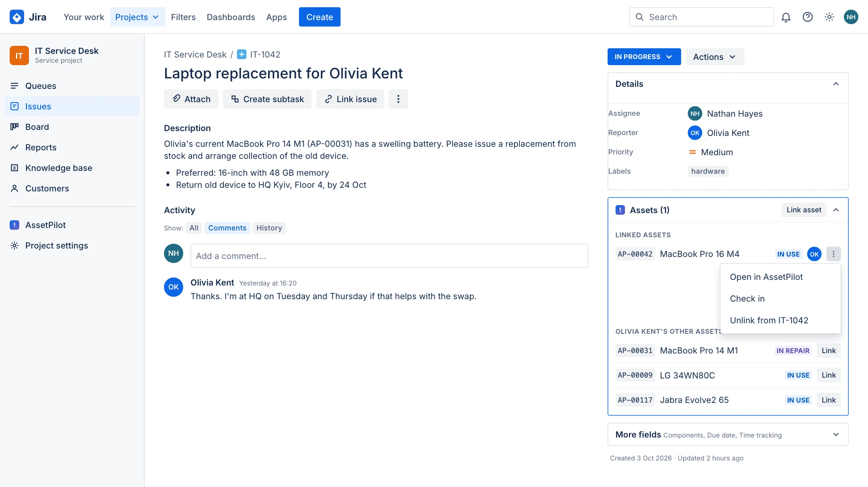Click the Jira logo icon
868x487 pixels.
click(17, 17)
